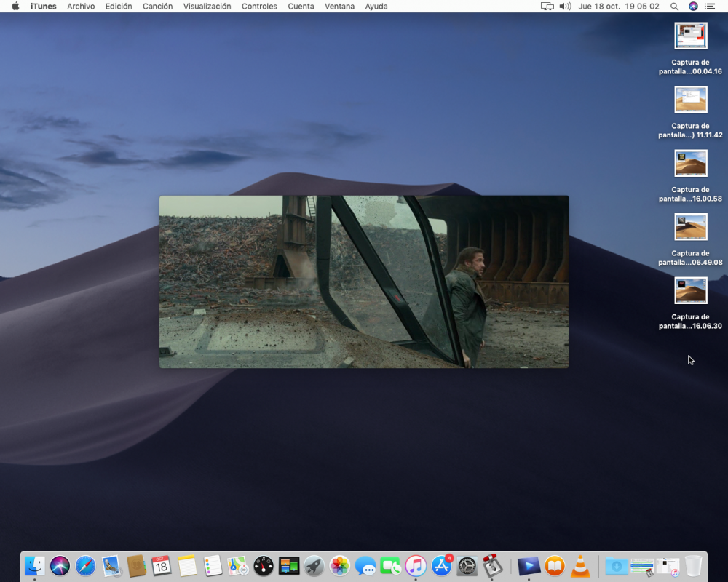
Task: Open the screenshots stack beside Downloads
Action: pyautogui.click(x=642, y=567)
